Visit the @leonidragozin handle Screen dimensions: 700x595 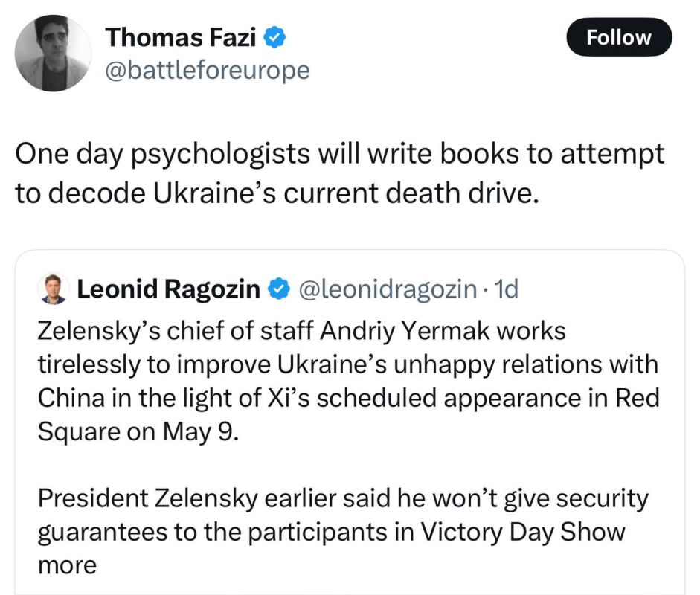pos(387,289)
